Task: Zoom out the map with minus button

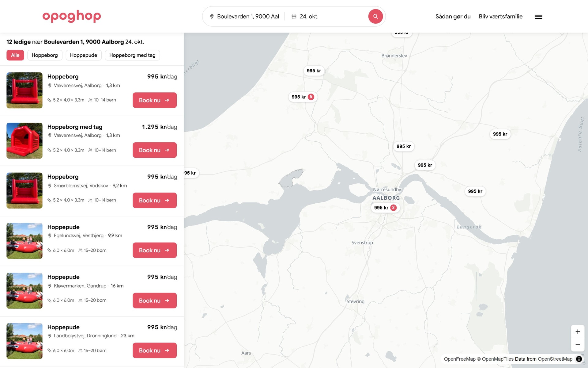Action: [578, 345]
